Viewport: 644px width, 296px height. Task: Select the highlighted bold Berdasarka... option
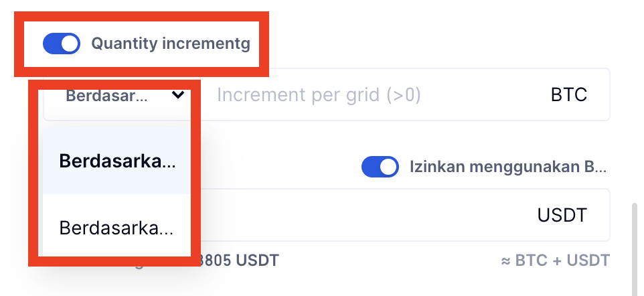116,161
